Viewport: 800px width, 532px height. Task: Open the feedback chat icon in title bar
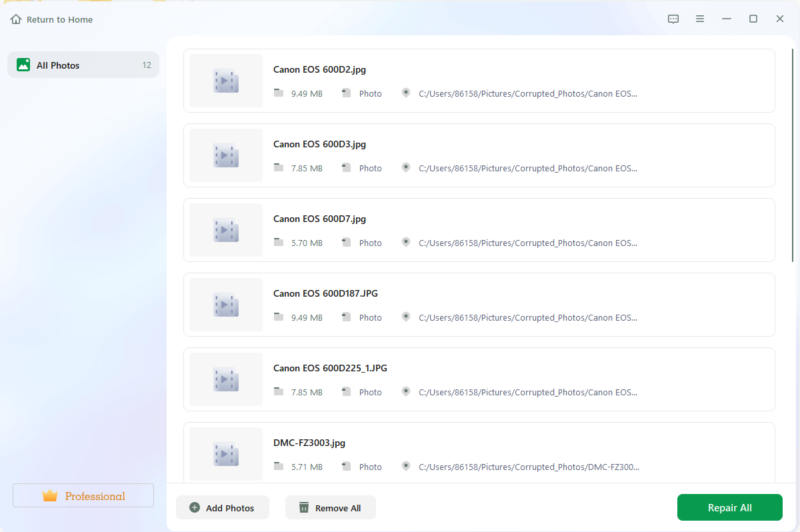click(x=673, y=19)
